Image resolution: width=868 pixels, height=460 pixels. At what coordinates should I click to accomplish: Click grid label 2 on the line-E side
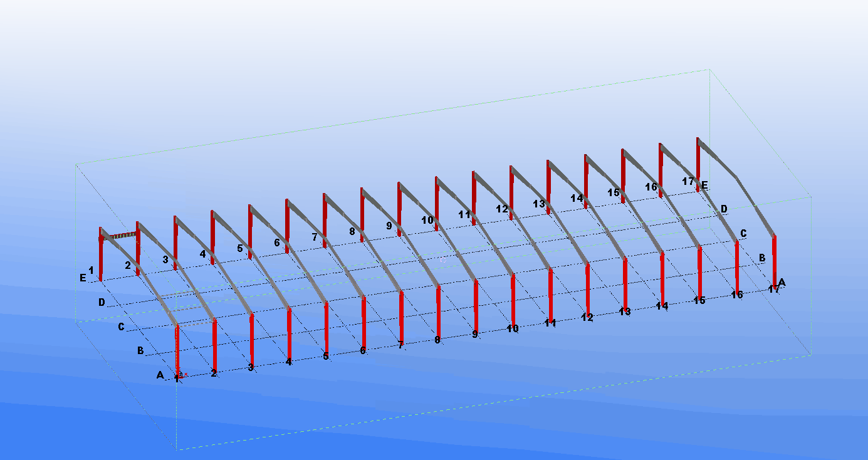pyautogui.click(x=128, y=265)
